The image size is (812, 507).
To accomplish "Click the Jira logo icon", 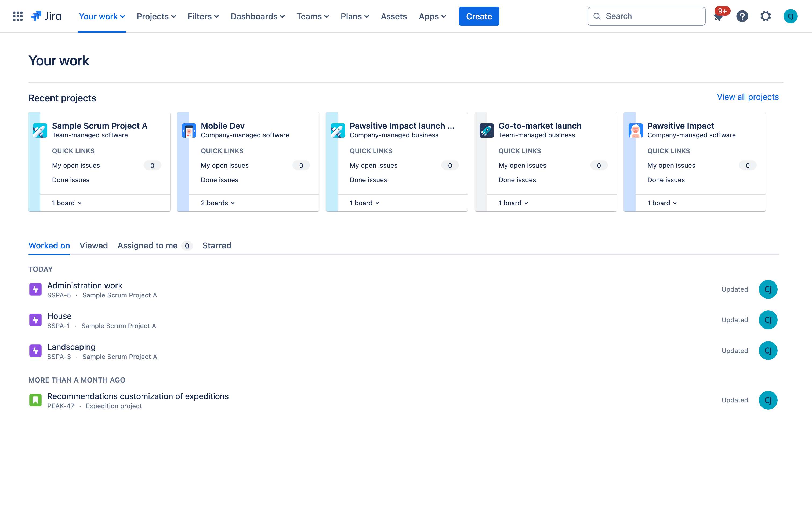I will pyautogui.click(x=36, y=16).
